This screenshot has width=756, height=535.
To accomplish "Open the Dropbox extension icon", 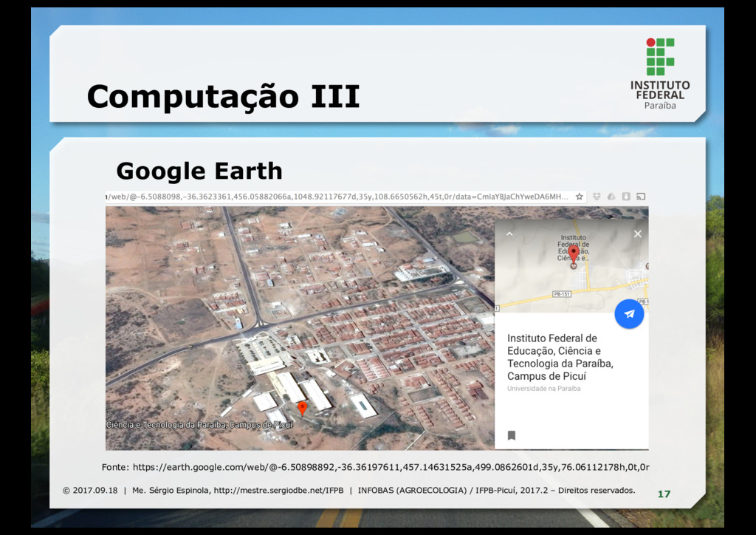I will [597, 197].
